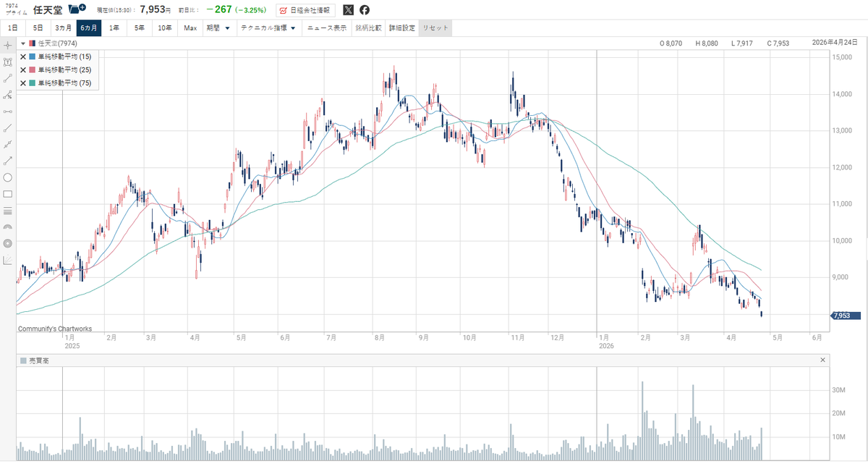
Task: Select the concentric circles tool
Action: pyautogui.click(x=8, y=244)
